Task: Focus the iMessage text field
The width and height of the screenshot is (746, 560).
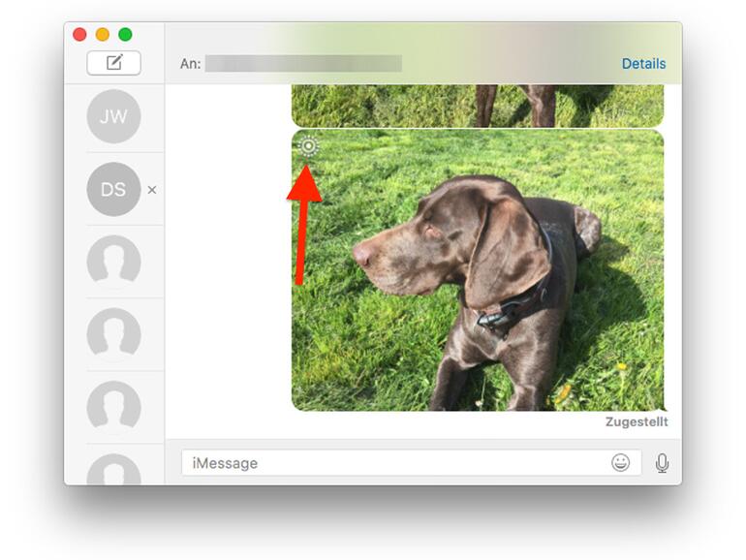Action: point(412,462)
